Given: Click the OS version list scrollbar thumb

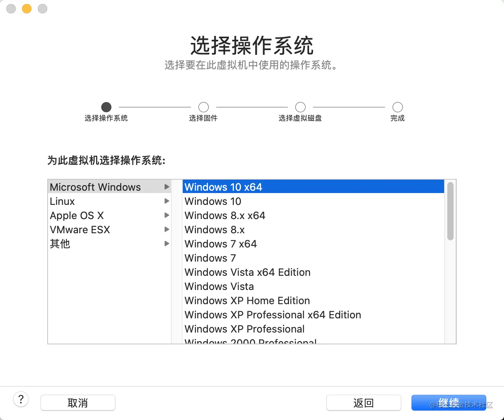Looking at the screenshot, I should [x=450, y=211].
